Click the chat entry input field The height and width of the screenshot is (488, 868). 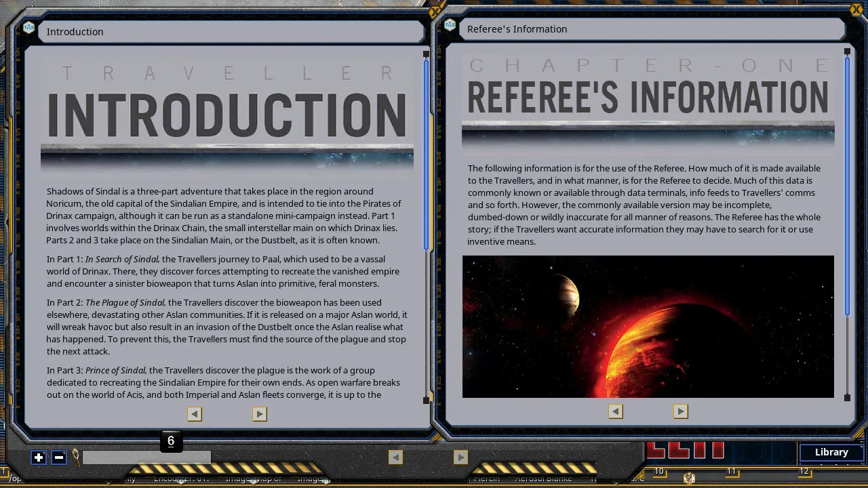coord(146,458)
